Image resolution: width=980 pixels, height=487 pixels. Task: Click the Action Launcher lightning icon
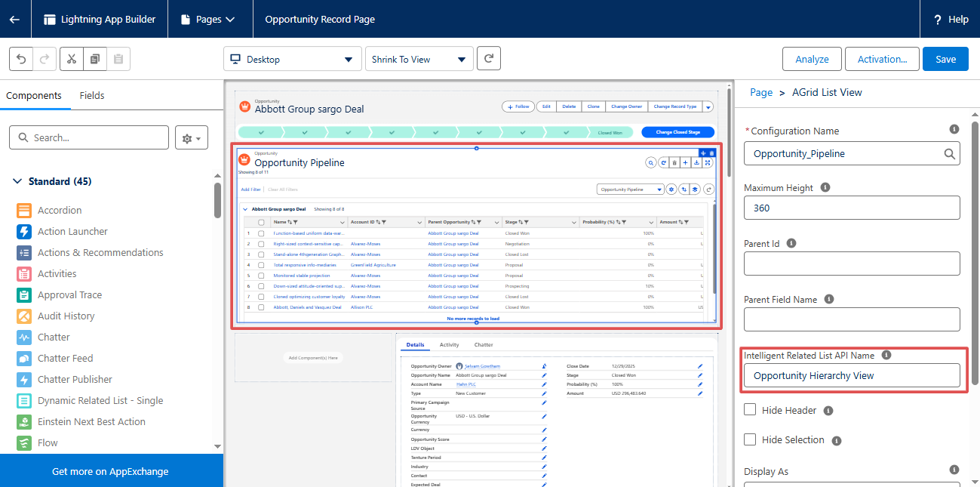click(x=24, y=232)
